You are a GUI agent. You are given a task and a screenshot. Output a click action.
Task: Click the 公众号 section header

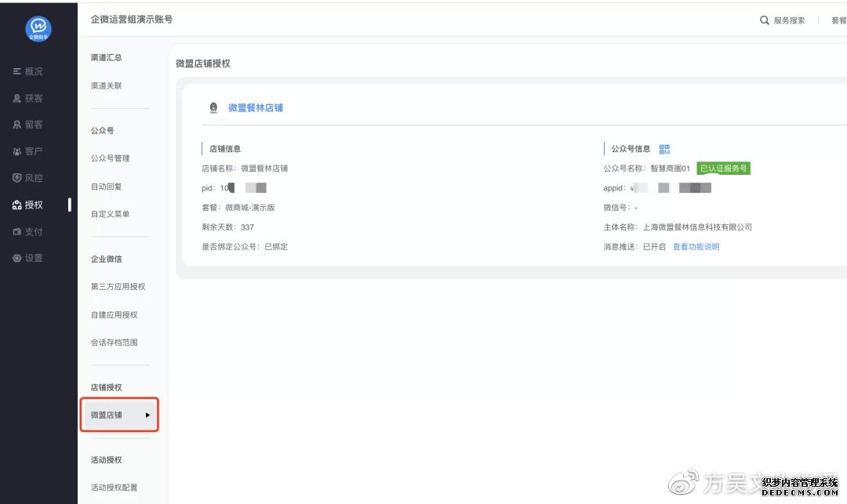pos(102,131)
